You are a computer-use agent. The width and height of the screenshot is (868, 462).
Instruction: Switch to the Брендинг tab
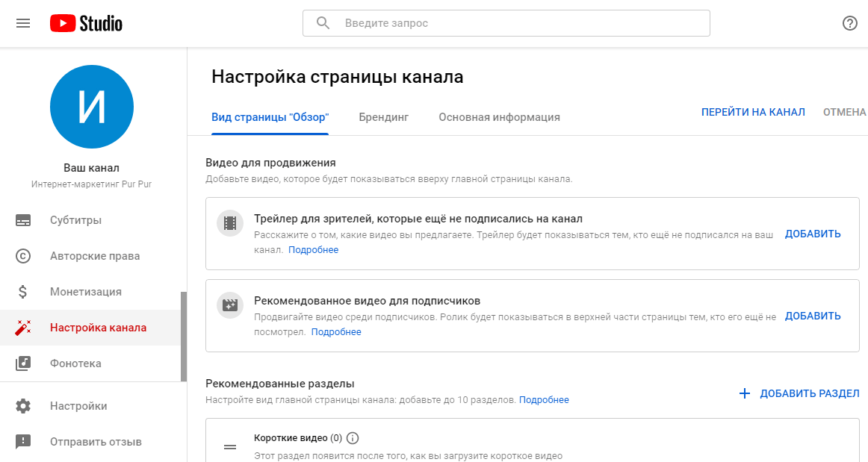[x=383, y=117]
